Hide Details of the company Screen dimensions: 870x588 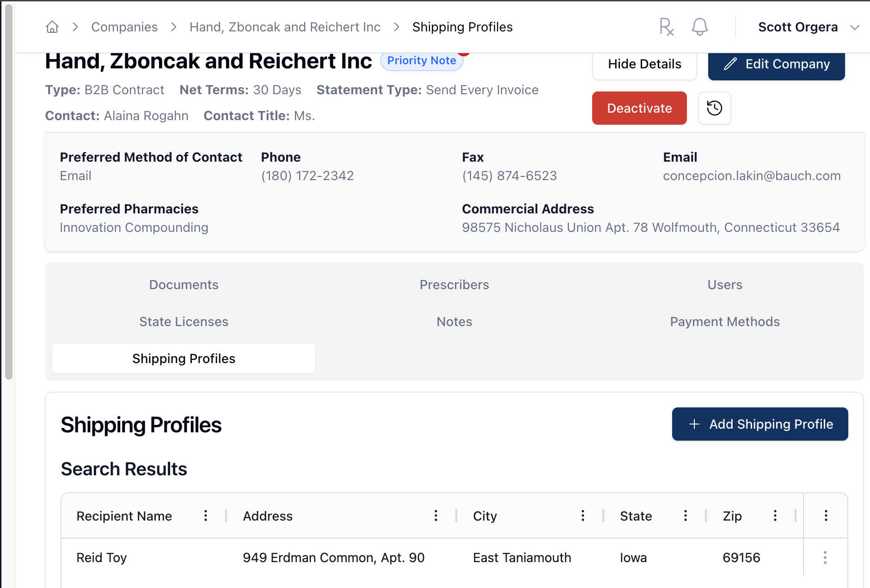click(644, 64)
